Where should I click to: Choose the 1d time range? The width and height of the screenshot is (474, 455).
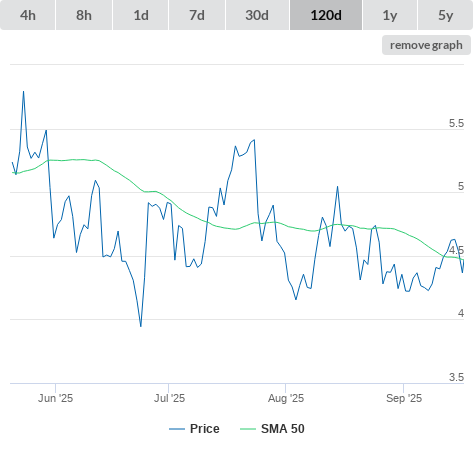click(x=141, y=15)
